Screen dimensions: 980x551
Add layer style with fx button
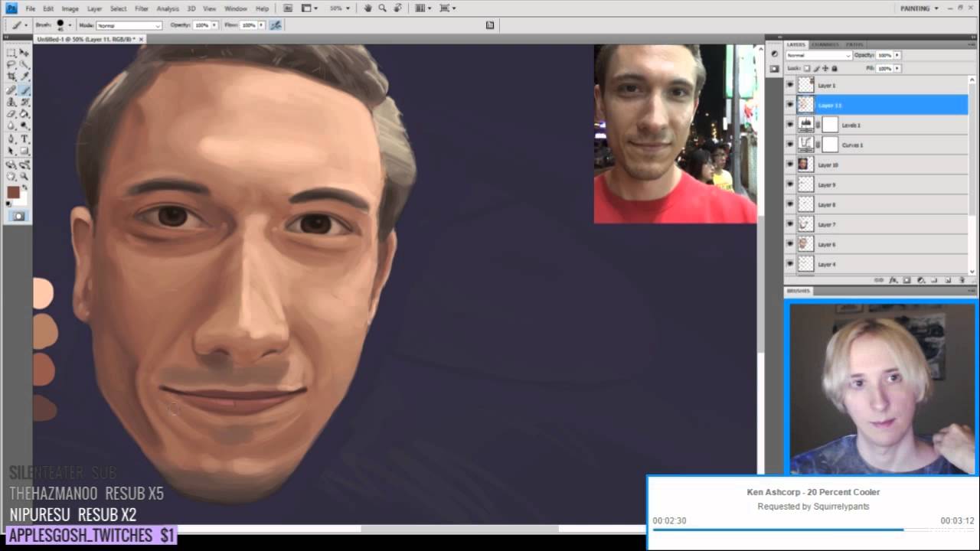(893, 280)
